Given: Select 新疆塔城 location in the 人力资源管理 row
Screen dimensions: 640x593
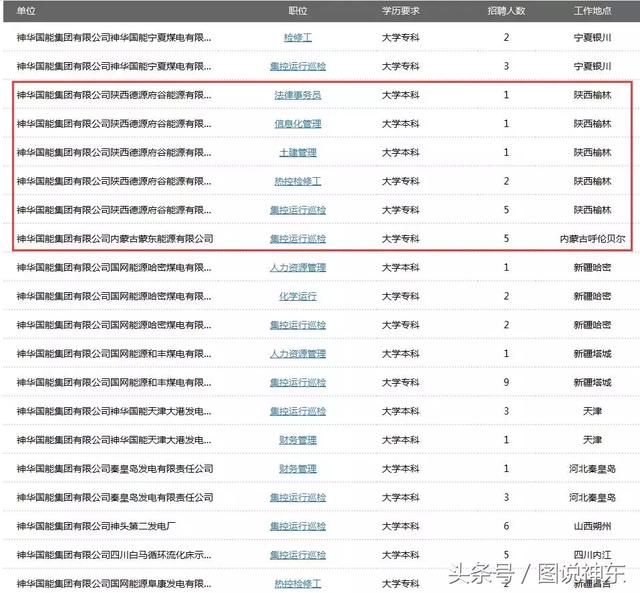Looking at the screenshot, I should pyautogui.click(x=593, y=354).
